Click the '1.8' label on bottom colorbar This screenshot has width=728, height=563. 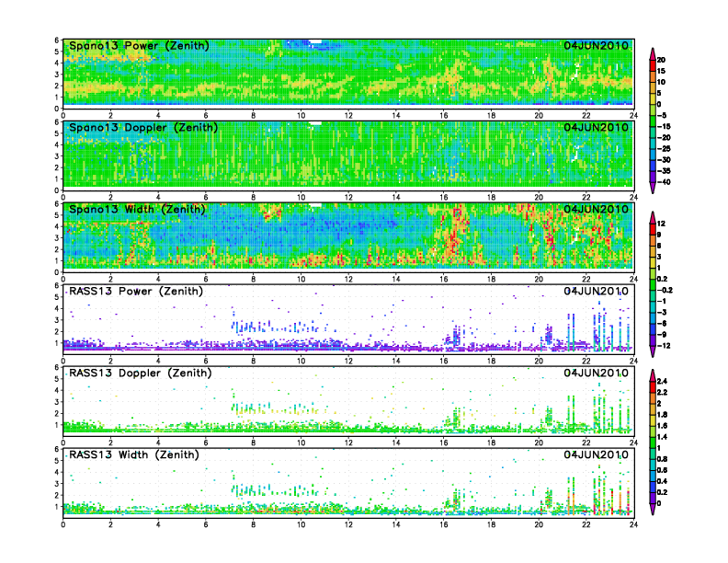click(663, 415)
